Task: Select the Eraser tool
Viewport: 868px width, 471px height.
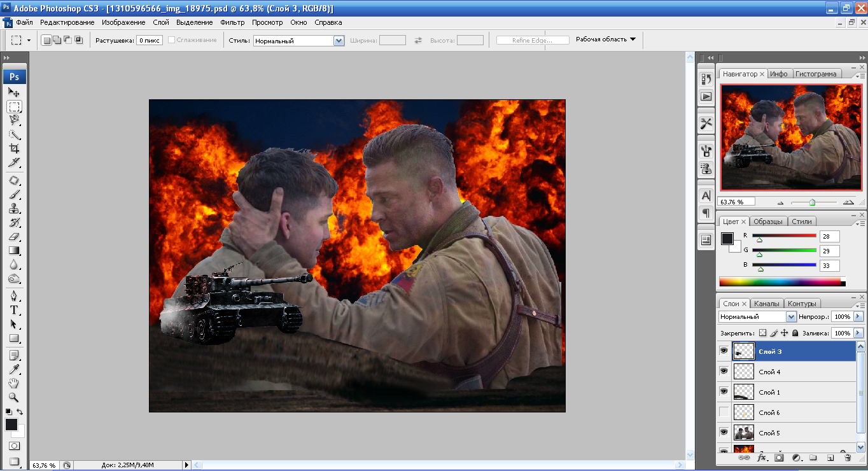Action: click(14, 237)
